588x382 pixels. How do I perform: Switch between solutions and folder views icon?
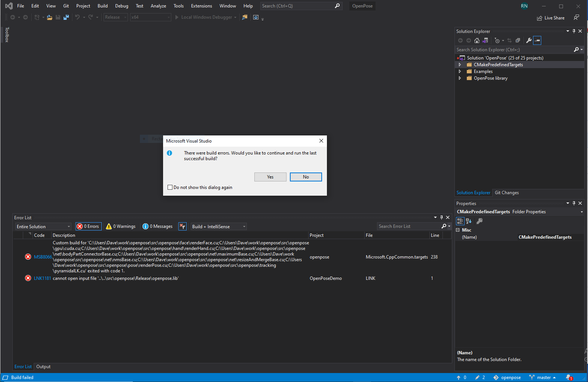coord(485,40)
